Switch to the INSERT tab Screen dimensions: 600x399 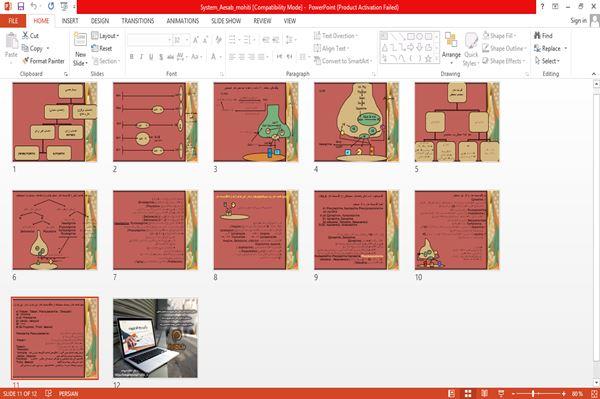click(x=70, y=21)
